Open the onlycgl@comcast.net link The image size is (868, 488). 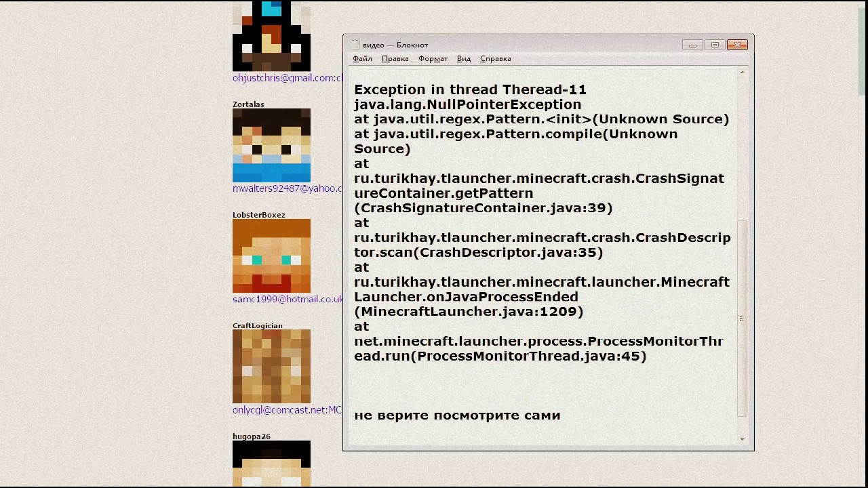pos(288,410)
